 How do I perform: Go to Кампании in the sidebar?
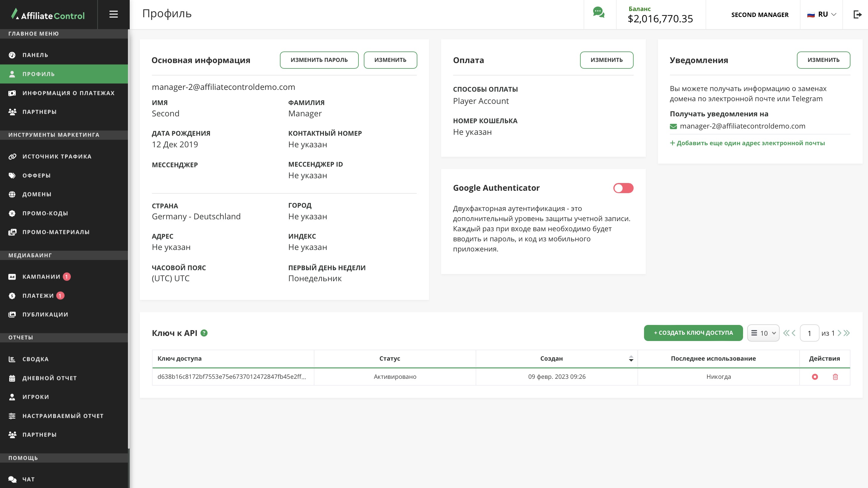pyautogui.click(x=41, y=277)
